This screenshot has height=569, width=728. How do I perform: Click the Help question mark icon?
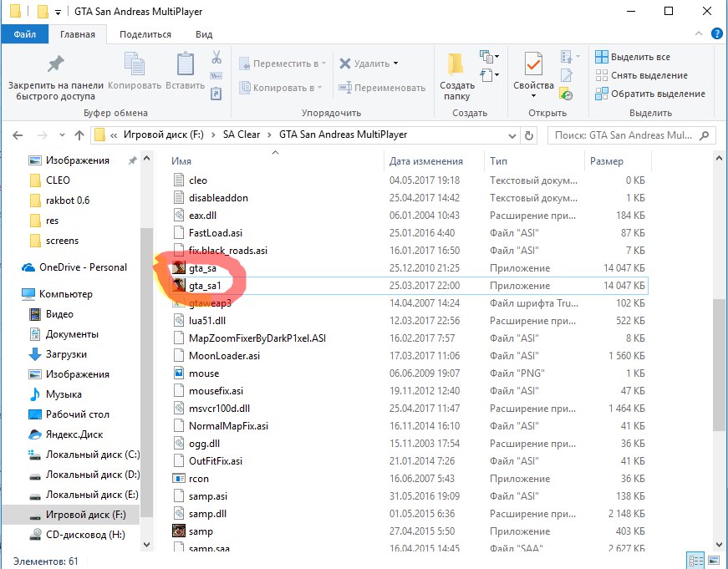pyautogui.click(x=716, y=33)
